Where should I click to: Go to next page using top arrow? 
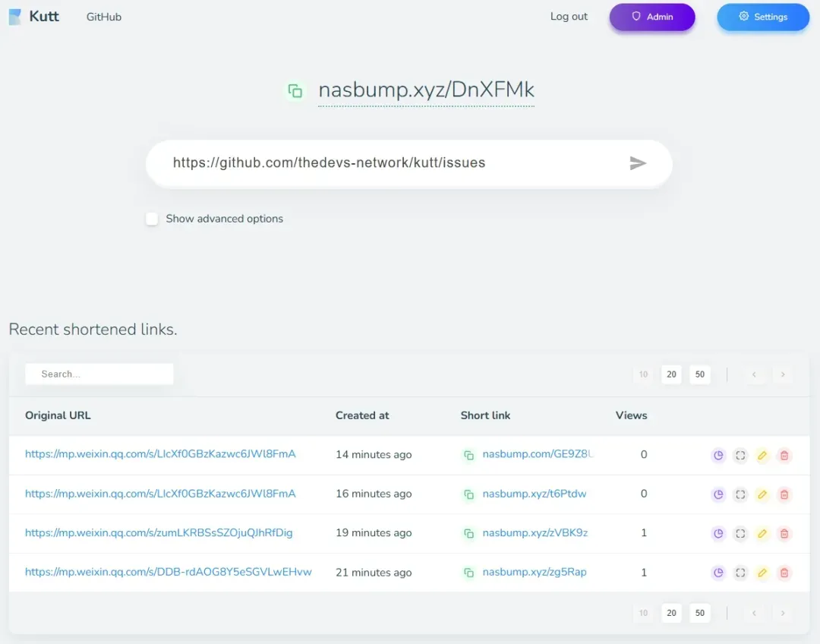[x=783, y=374]
